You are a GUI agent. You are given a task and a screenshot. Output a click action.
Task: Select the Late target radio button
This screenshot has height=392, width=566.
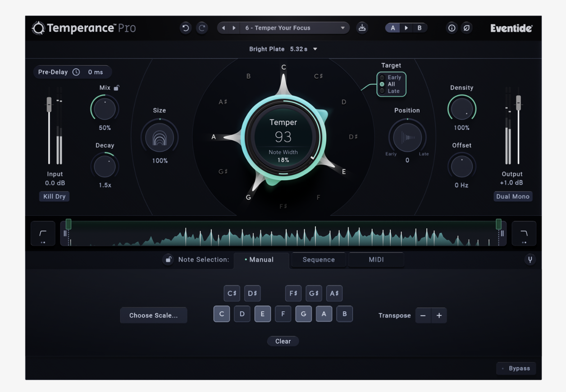(x=382, y=91)
